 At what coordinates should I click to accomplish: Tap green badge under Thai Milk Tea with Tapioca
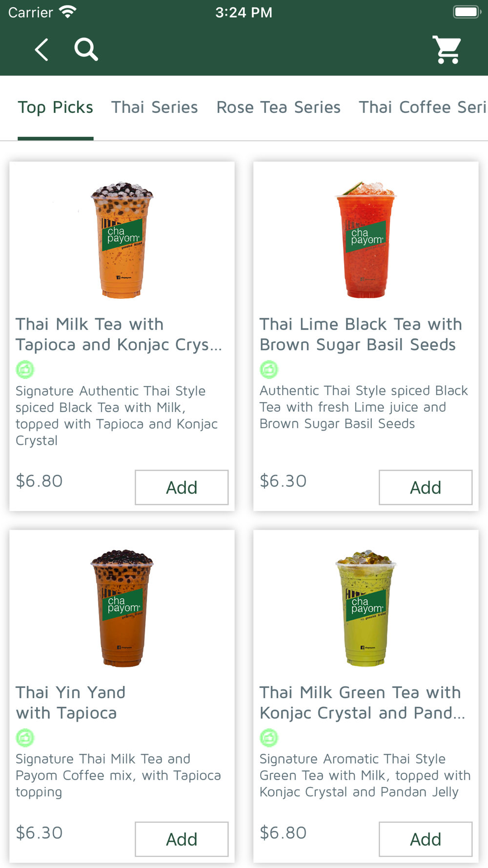25,370
